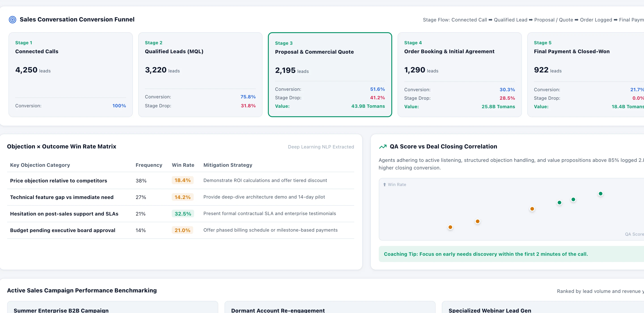
Task: Click the Coaching Tip banner
Action: (511, 254)
